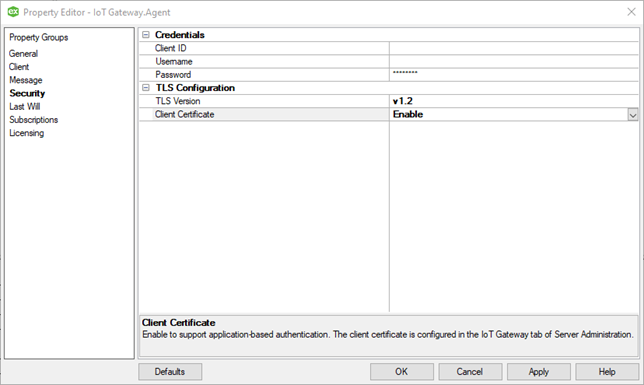Screen dimensions: 644x385
Task: Close the Property Editor window
Action: (631, 12)
